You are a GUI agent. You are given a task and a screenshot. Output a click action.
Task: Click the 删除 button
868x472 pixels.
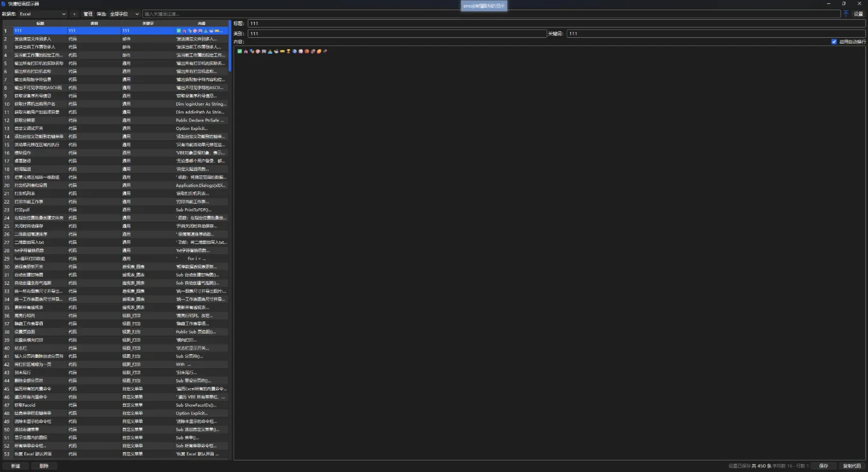click(44, 466)
